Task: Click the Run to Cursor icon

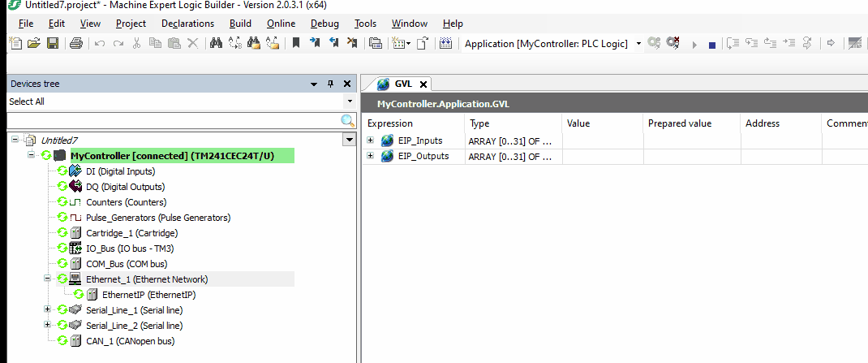Action: tap(789, 43)
